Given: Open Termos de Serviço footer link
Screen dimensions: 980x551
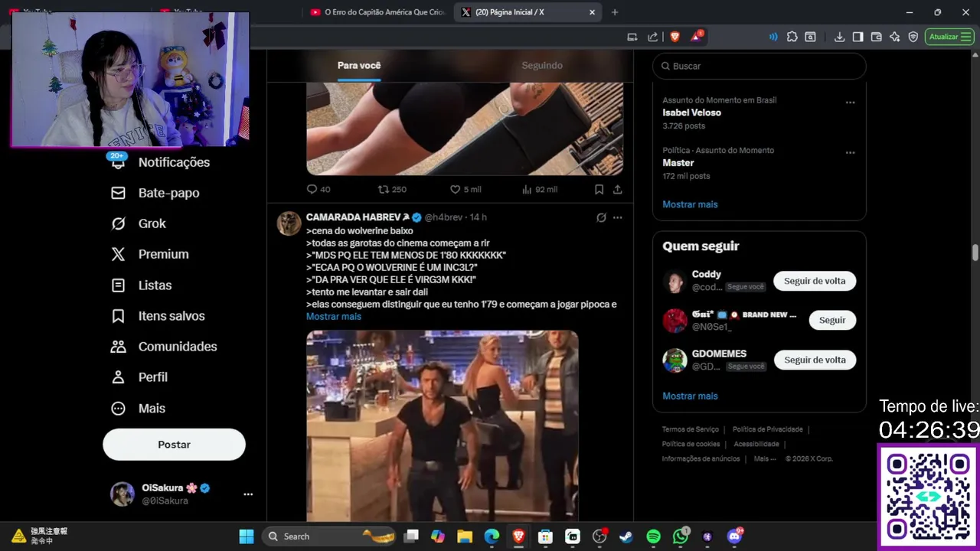Looking at the screenshot, I should click(690, 429).
